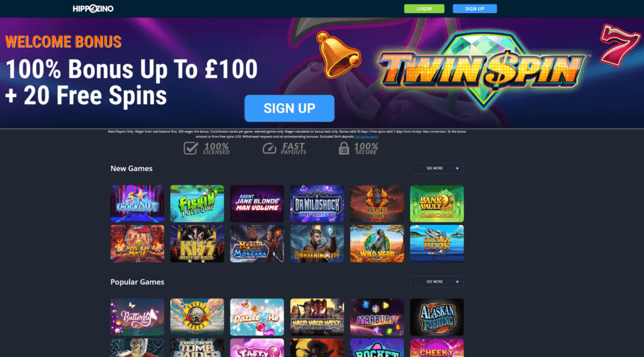Select the Alaskan Fishing game

point(437,317)
